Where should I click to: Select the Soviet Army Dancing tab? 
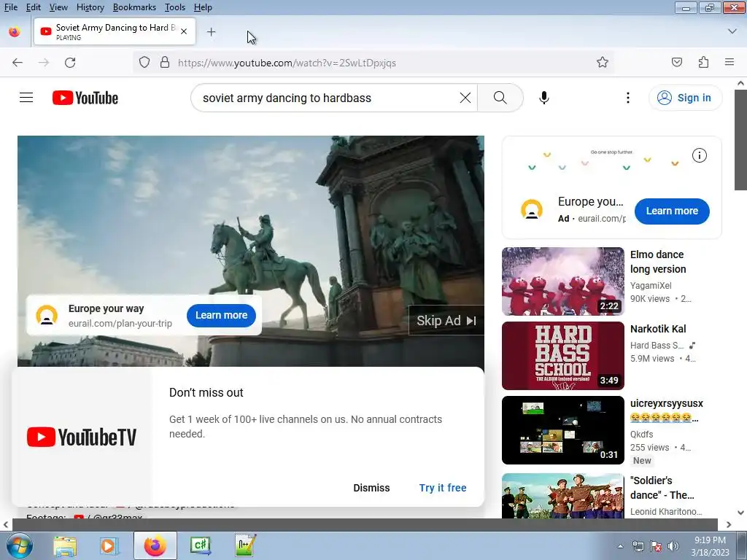[115, 31]
